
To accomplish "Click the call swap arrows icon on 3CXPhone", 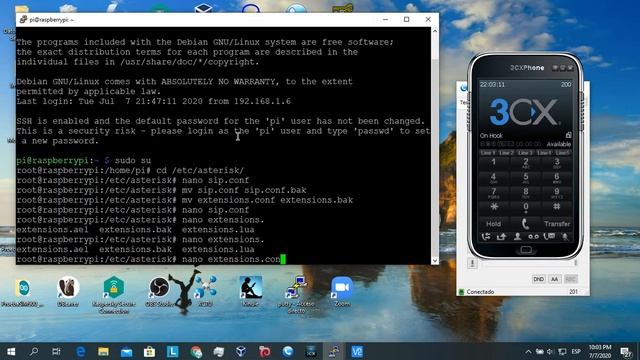I will [x=486, y=236].
